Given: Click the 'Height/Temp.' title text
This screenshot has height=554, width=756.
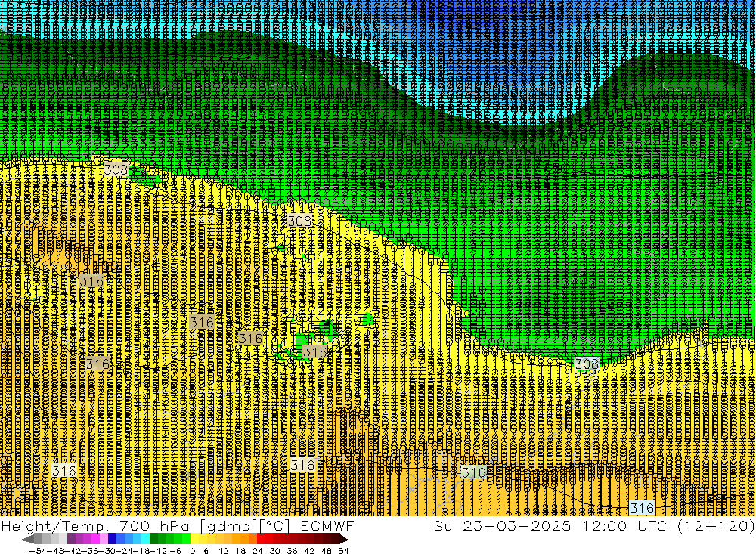Looking at the screenshot, I should pyautogui.click(x=54, y=526).
